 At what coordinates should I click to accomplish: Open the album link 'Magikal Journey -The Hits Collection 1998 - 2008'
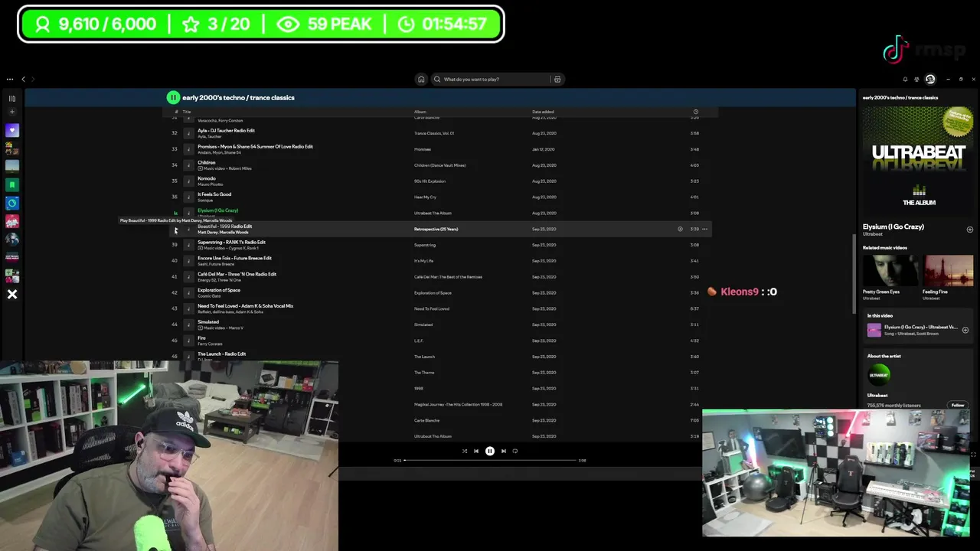[458, 404]
